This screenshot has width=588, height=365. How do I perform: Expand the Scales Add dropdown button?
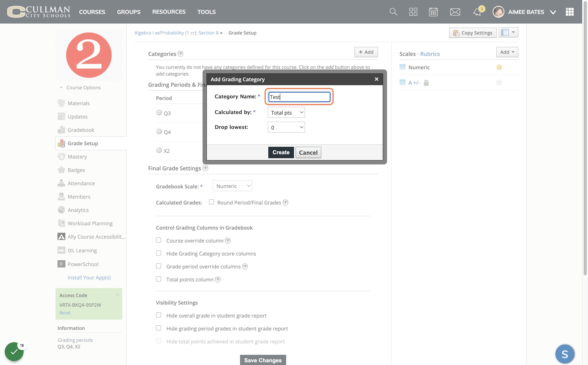tap(507, 52)
